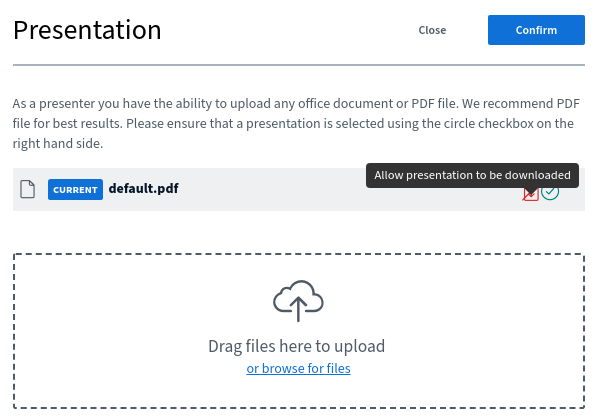This screenshot has height=420, width=601.
Task: Click the Presentation dialog heading
Action: pyautogui.click(x=87, y=30)
